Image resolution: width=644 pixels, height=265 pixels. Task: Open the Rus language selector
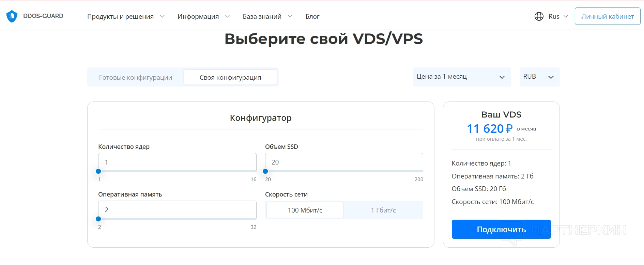(x=558, y=16)
